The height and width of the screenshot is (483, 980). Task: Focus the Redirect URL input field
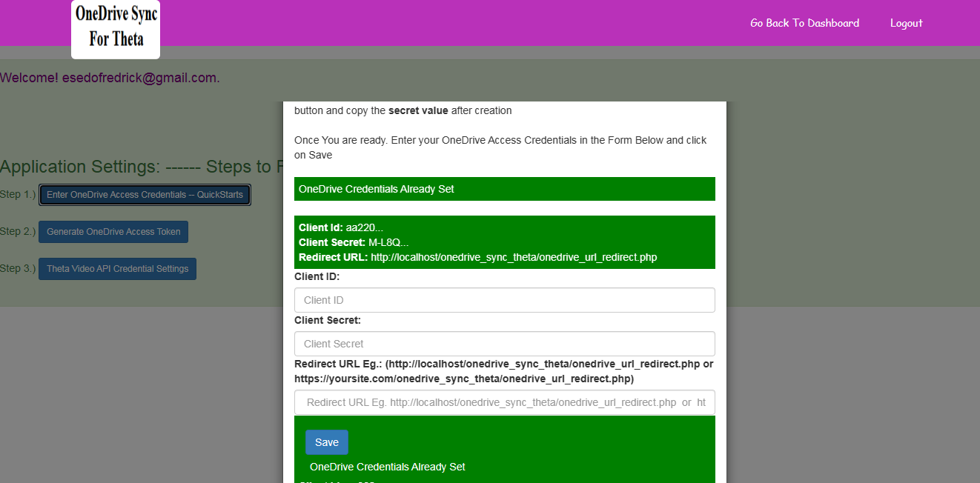505,402
